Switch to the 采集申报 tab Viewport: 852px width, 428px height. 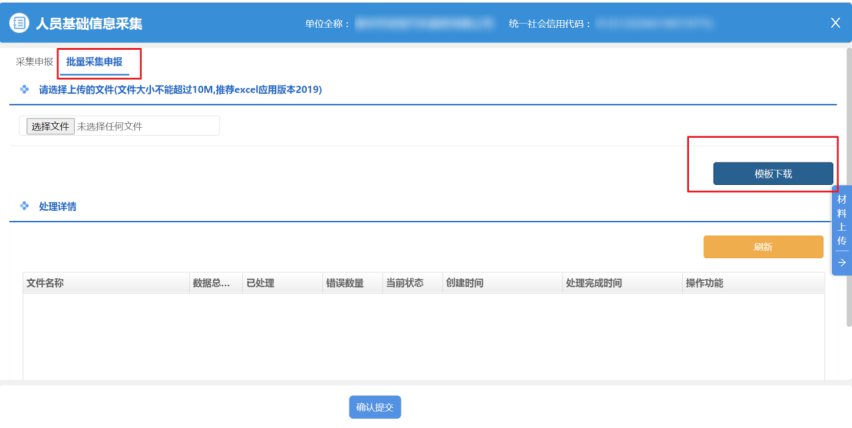34,62
